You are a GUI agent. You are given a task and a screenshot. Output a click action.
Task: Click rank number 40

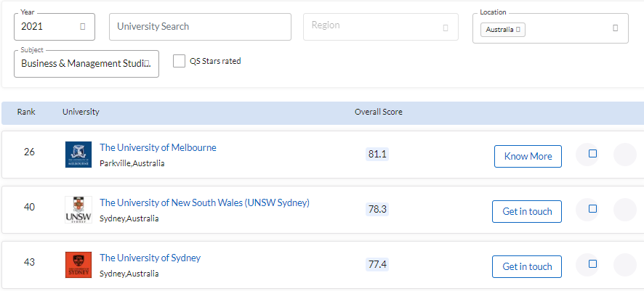click(x=29, y=207)
